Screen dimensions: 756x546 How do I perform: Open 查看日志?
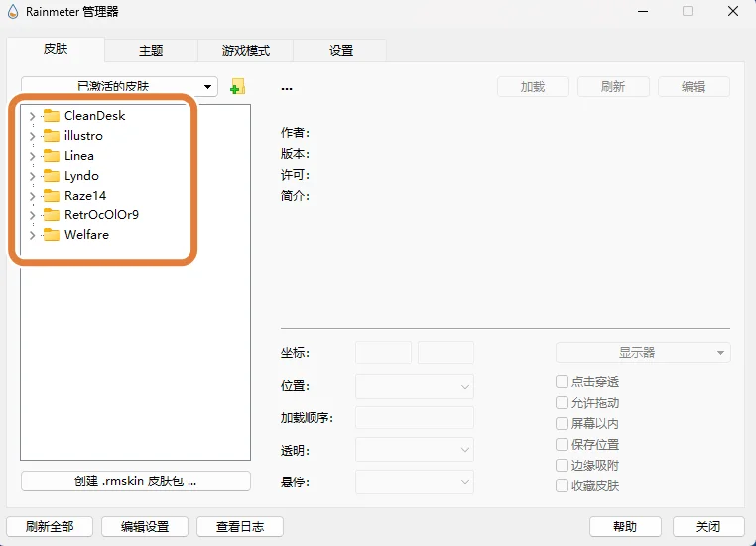point(240,527)
